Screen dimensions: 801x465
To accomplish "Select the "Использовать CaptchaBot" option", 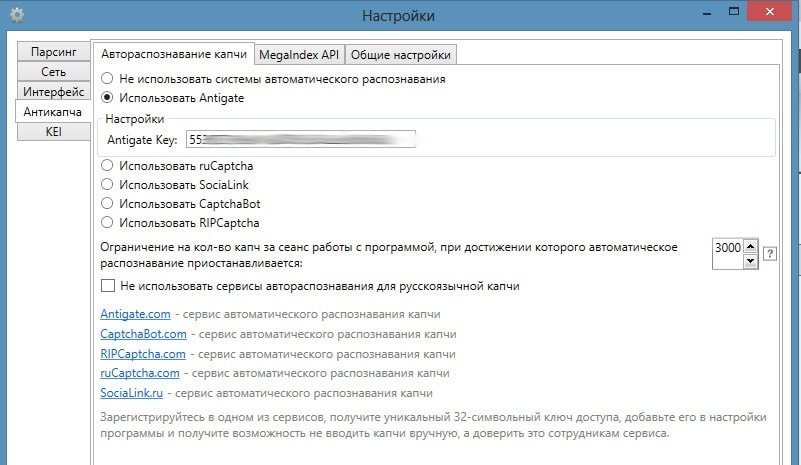I will click(x=108, y=204).
